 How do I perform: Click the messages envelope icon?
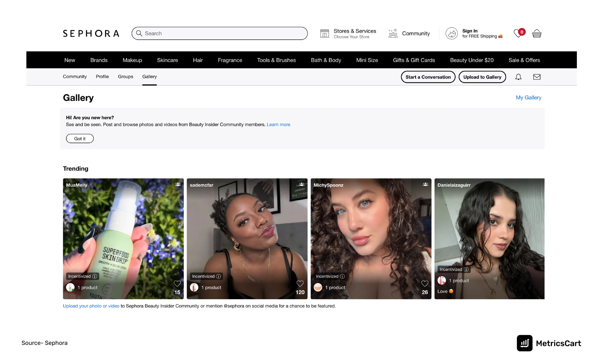537,77
